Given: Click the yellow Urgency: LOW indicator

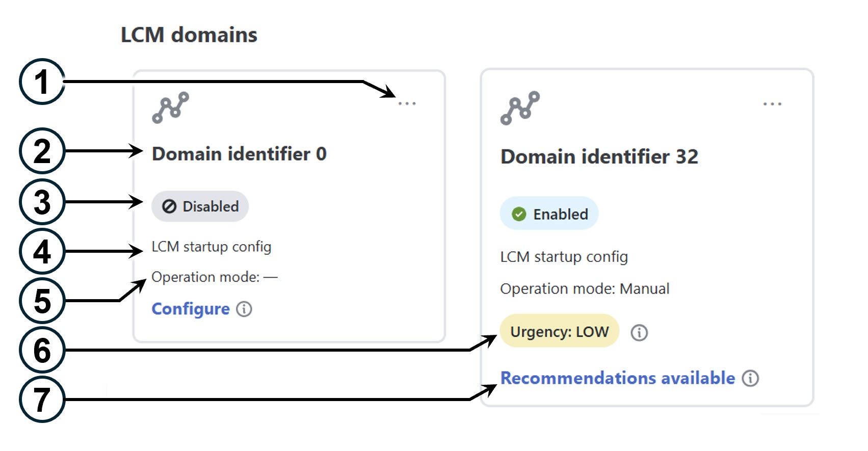Looking at the screenshot, I should (559, 331).
